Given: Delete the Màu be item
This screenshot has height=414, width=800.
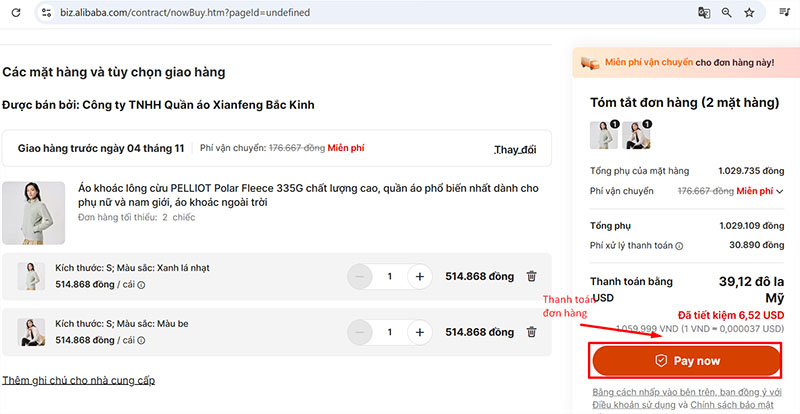Looking at the screenshot, I should tap(532, 332).
